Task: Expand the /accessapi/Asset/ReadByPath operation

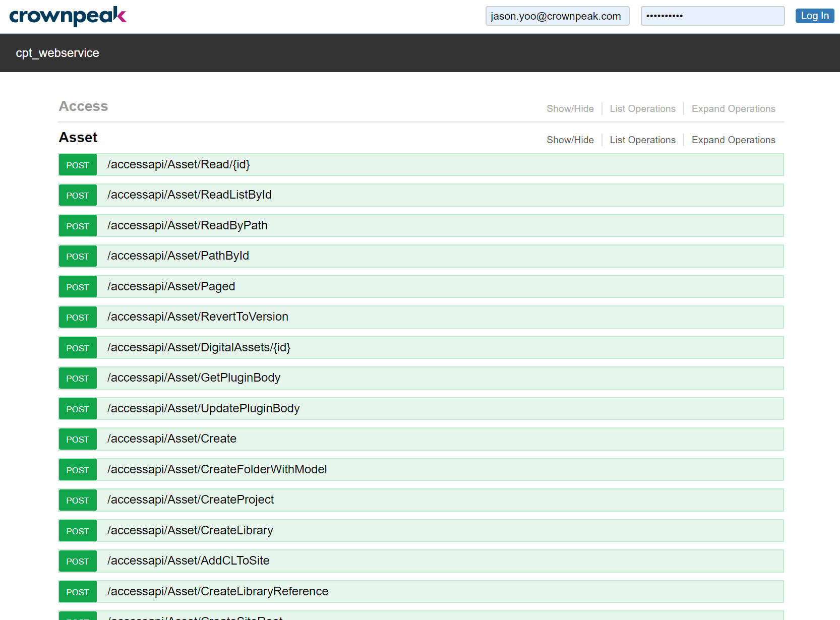Action: pos(188,225)
